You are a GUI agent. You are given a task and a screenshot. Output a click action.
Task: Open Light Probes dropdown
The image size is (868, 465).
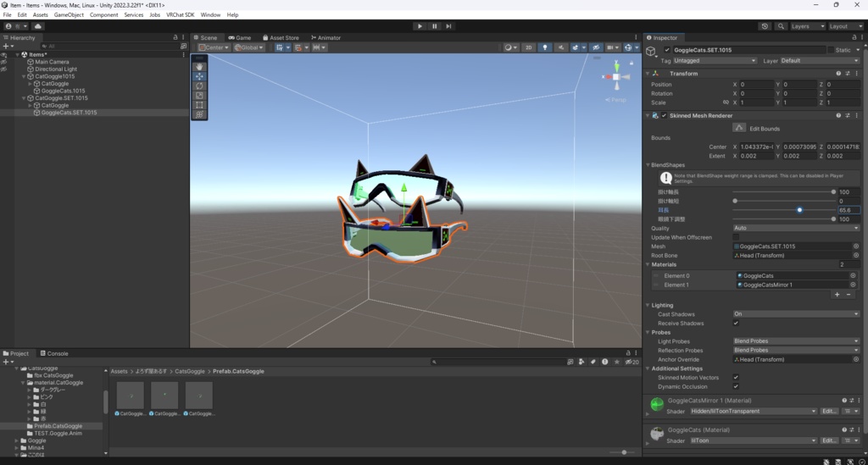coord(796,341)
